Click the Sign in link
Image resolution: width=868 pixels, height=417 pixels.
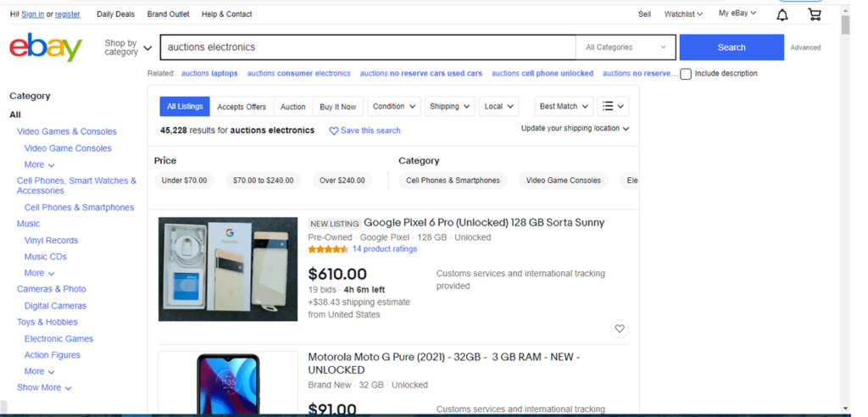click(33, 14)
